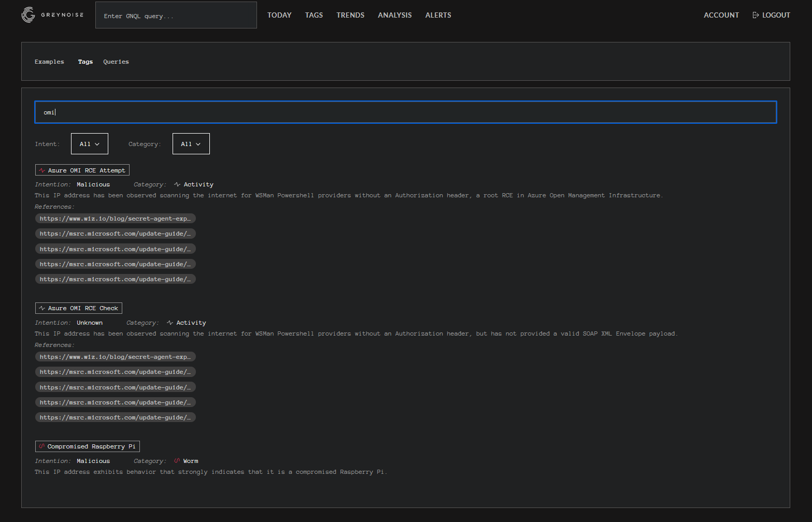
Task: Navigate to ANALYSIS
Action: click(x=395, y=15)
